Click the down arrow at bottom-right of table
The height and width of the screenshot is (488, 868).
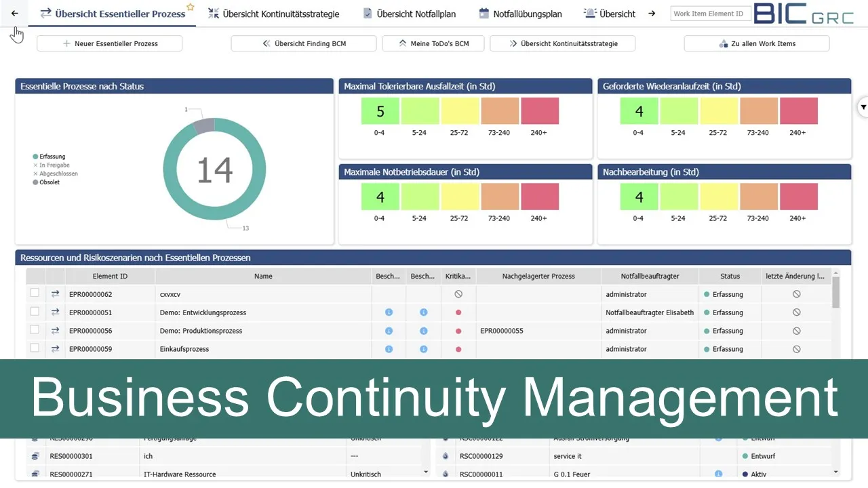point(837,472)
